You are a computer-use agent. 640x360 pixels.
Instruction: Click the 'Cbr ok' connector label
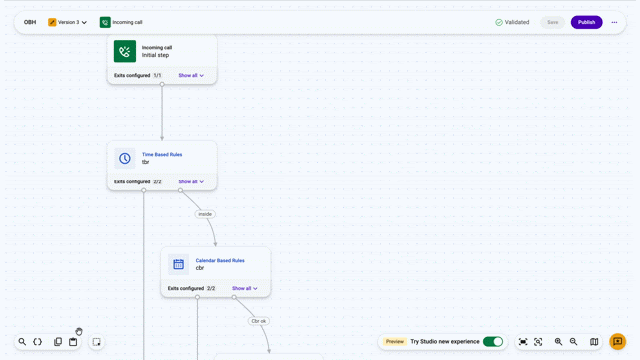pos(259,321)
